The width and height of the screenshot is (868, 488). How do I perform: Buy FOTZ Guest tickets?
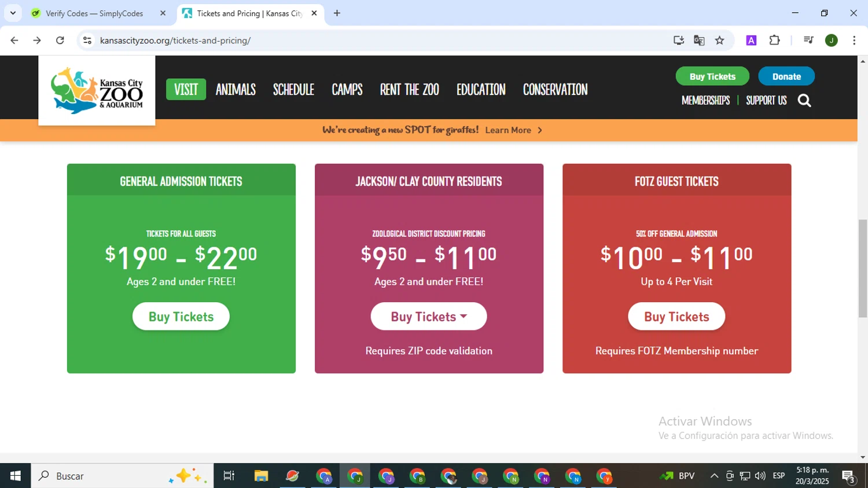click(x=676, y=317)
